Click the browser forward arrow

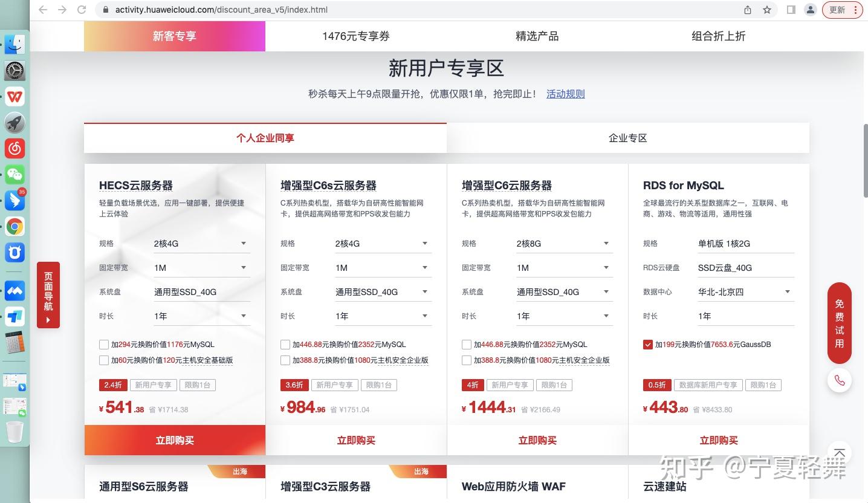click(62, 10)
